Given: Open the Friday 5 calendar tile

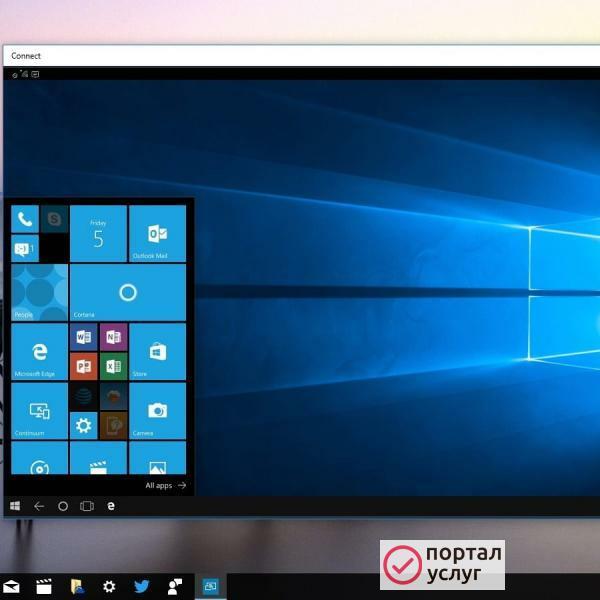Looking at the screenshot, I should pos(98,234).
